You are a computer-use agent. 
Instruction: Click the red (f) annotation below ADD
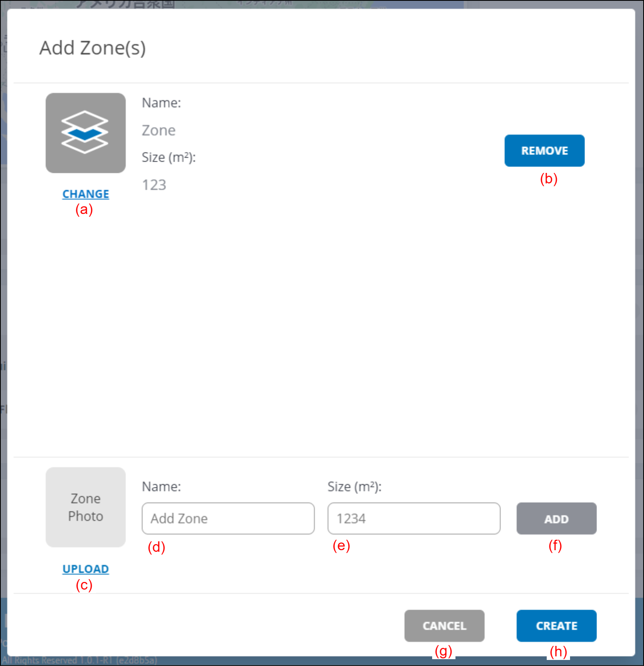pos(555,546)
